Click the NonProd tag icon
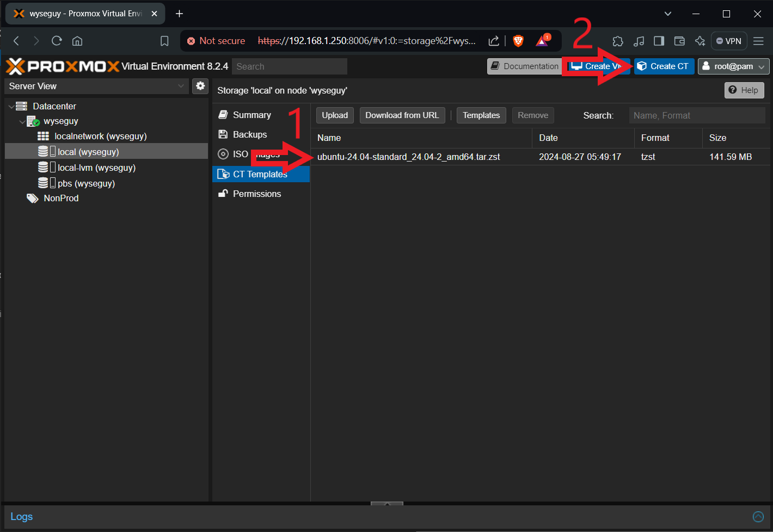This screenshot has width=773, height=532. click(33, 199)
